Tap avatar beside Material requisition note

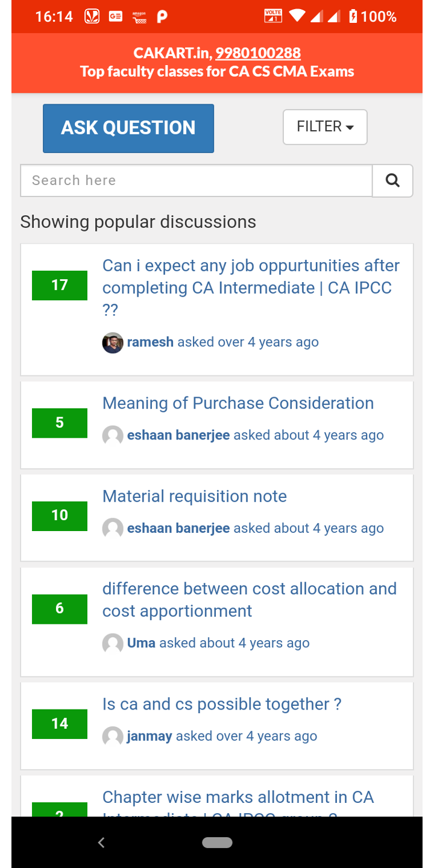tap(113, 528)
